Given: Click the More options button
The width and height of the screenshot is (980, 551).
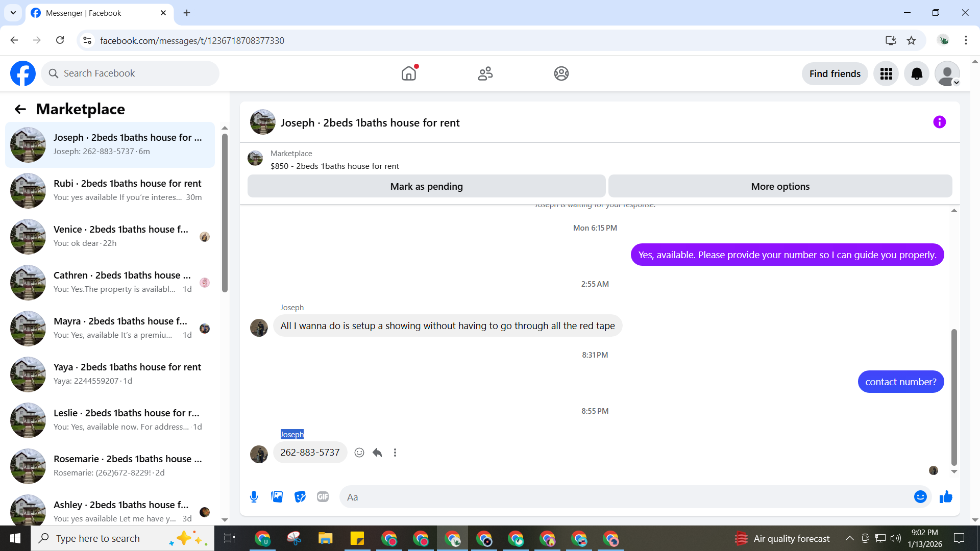Looking at the screenshot, I should tap(780, 187).
